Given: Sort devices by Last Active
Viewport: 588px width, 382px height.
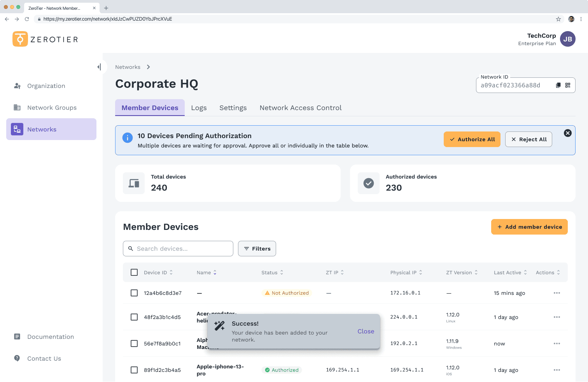Looking at the screenshot, I should 510,273.
